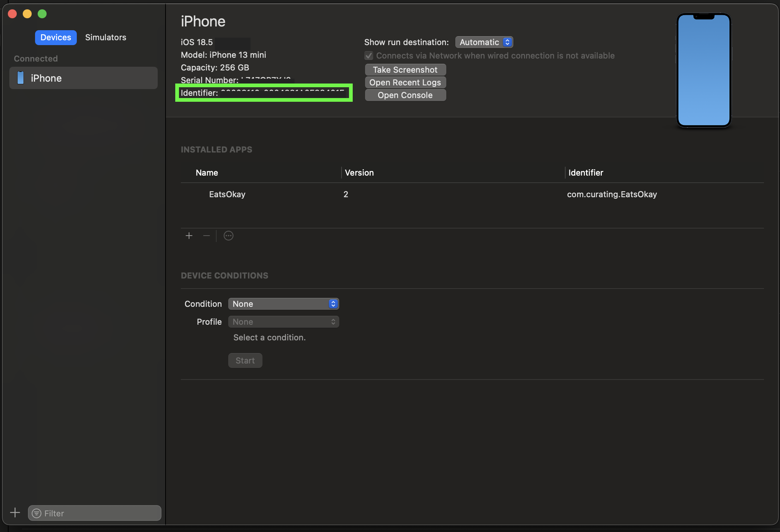The height and width of the screenshot is (532, 780).
Task: Toggle Connects via Network checkbox
Action: tap(369, 56)
